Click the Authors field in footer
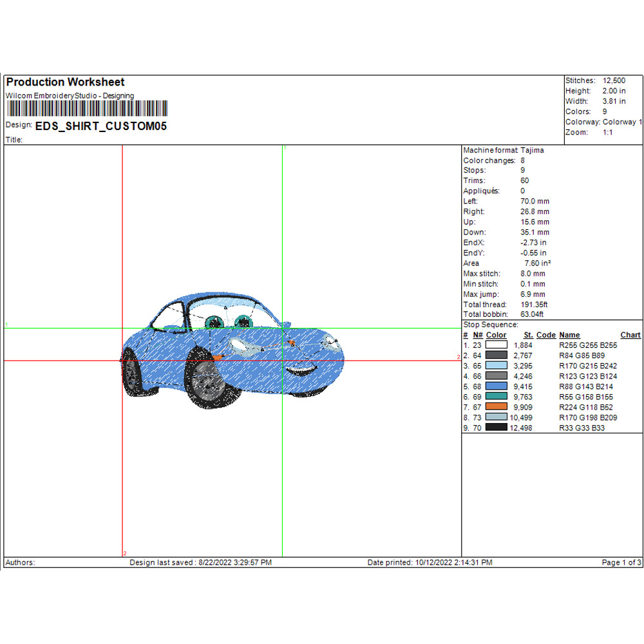 [21, 562]
